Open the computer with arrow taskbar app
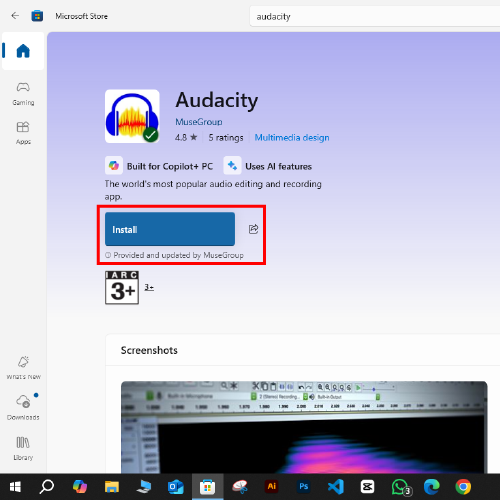This screenshot has height=500, width=500. [144, 487]
